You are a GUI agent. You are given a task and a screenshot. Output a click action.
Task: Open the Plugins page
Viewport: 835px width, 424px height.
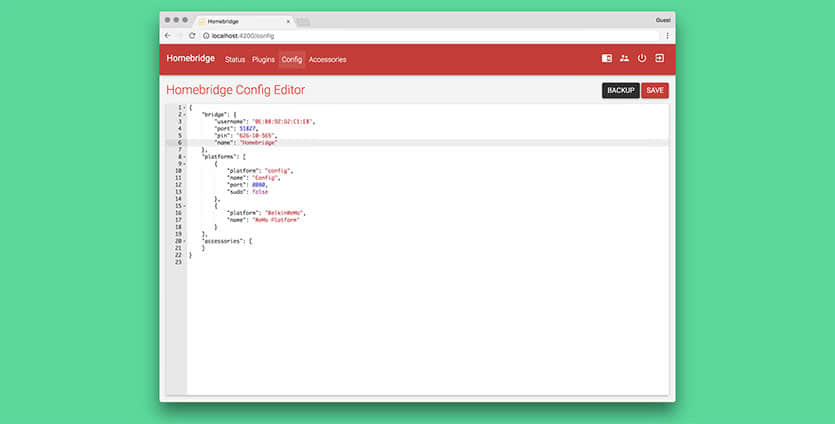tap(263, 60)
